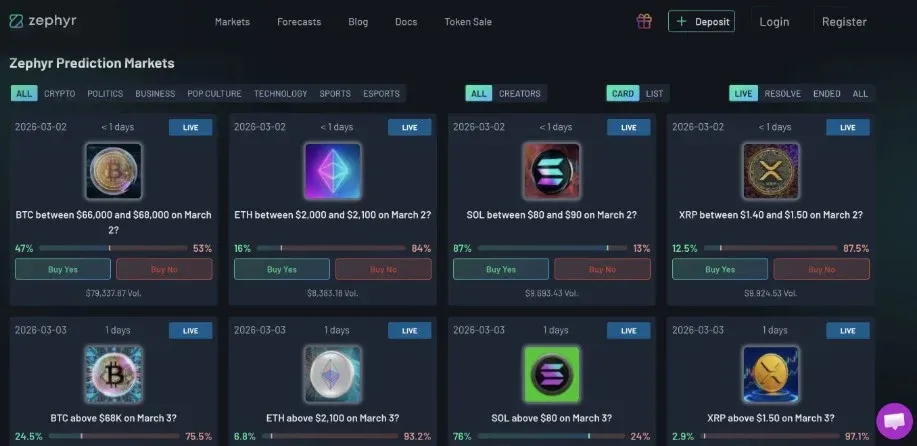Filter markets by CRYPTO category
The image size is (917, 446).
coord(60,94)
